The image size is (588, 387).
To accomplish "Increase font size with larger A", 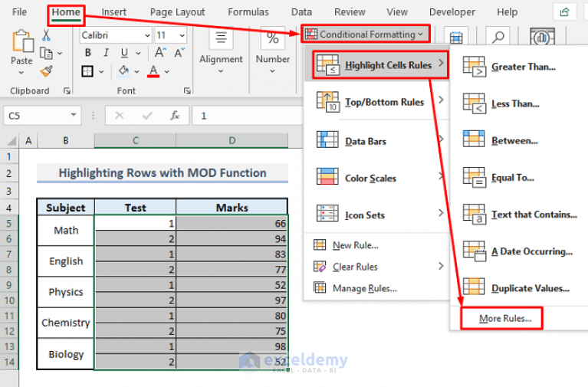I will point(160,53).
